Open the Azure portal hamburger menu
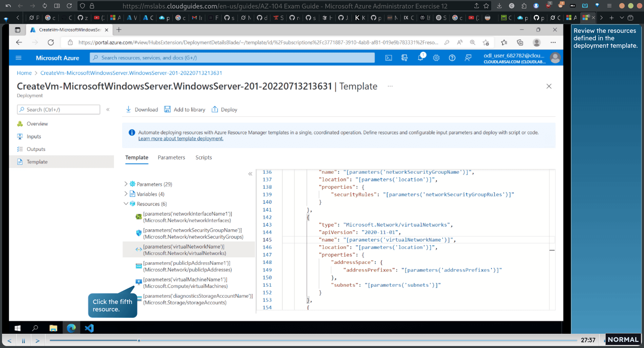The width and height of the screenshot is (644, 348). [x=19, y=58]
